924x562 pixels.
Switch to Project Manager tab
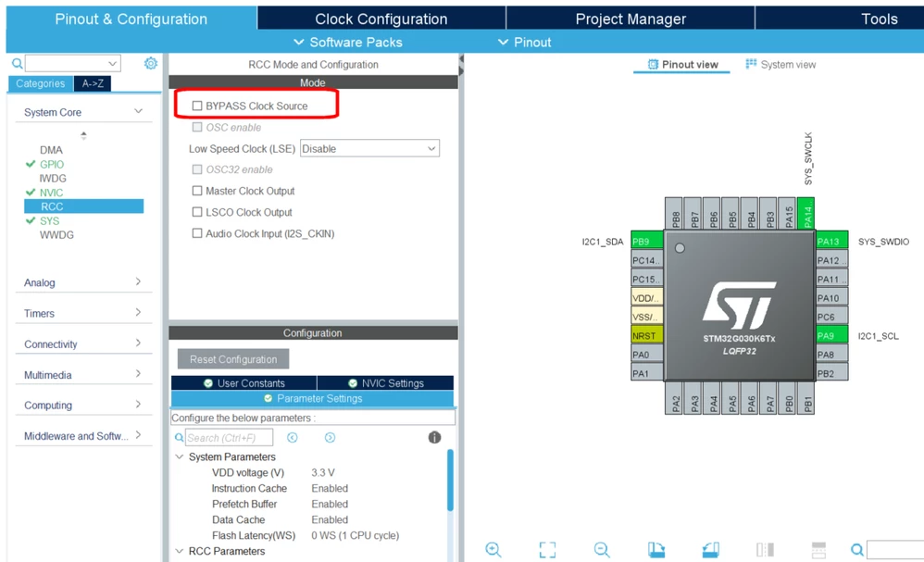coord(631,19)
